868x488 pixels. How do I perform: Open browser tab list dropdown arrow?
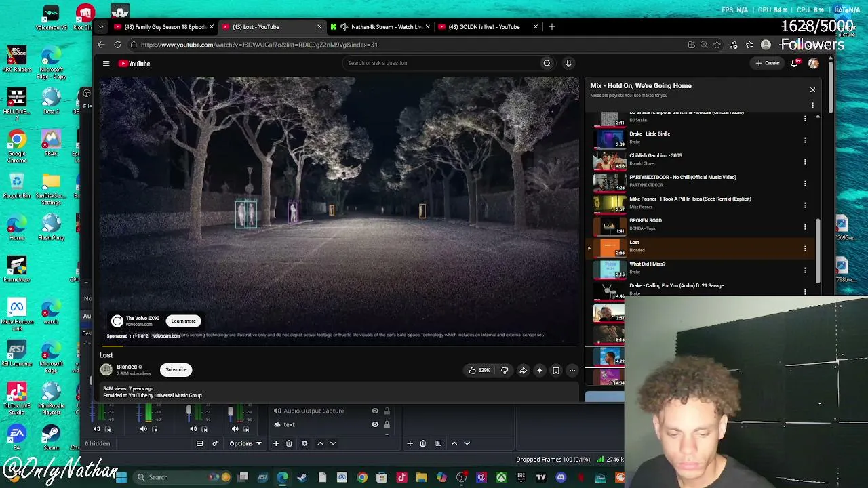[101, 27]
